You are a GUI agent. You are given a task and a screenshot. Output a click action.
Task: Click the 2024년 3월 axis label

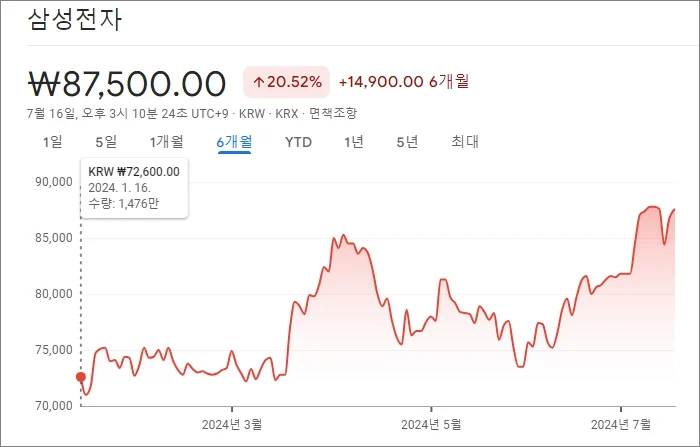[x=232, y=424]
